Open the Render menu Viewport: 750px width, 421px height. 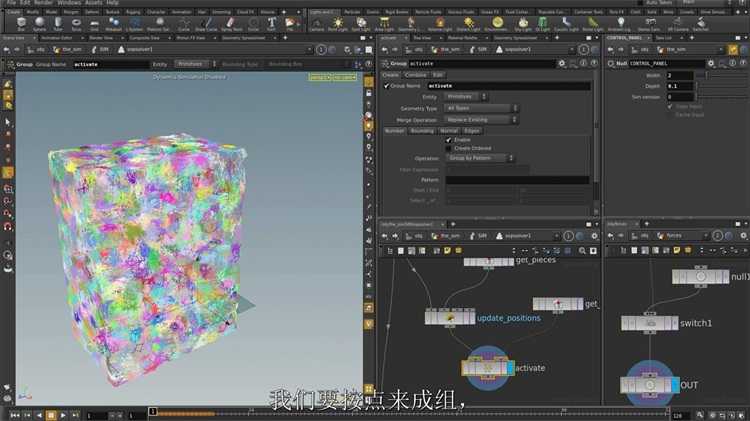click(x=44, y=2)
